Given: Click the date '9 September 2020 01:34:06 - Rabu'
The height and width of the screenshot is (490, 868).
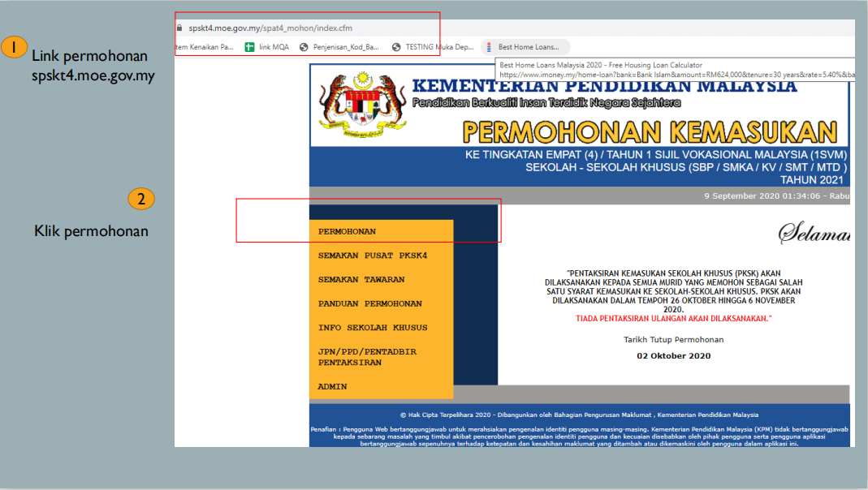Looking at the screenshot, I should pos(776,196).
